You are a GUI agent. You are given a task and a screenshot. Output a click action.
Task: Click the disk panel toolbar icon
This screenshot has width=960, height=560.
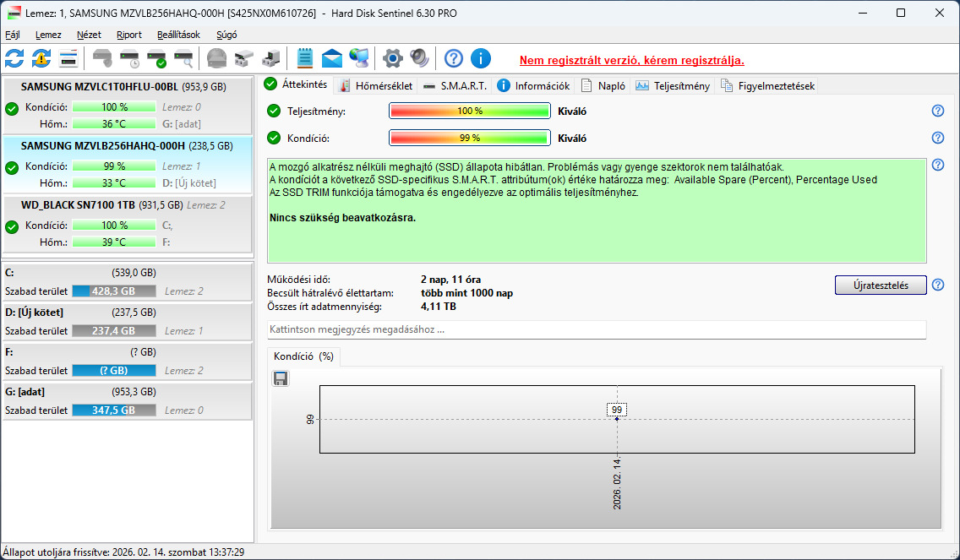tap(68, 59)
